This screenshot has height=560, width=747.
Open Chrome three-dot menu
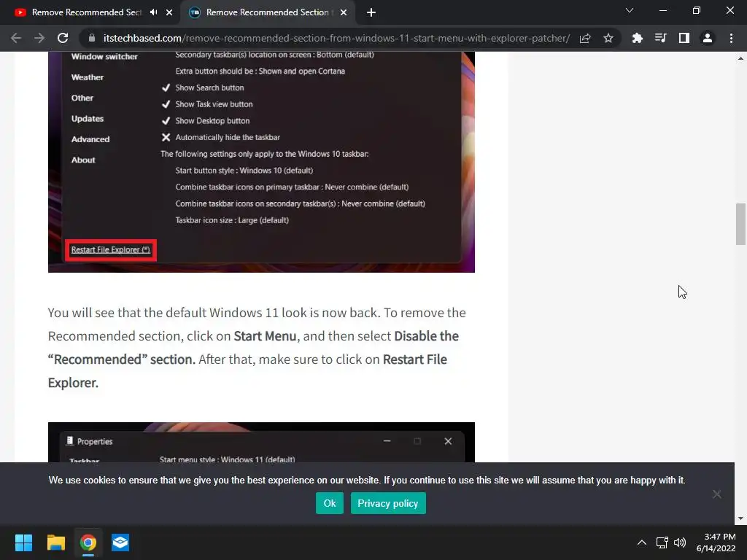[x=731, y=38]
